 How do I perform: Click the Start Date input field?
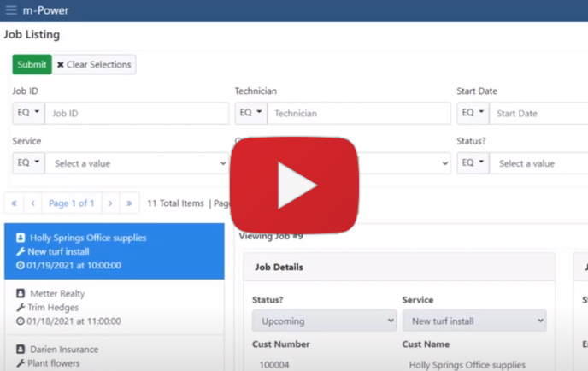pyautogui.click(x=538, y=114)
